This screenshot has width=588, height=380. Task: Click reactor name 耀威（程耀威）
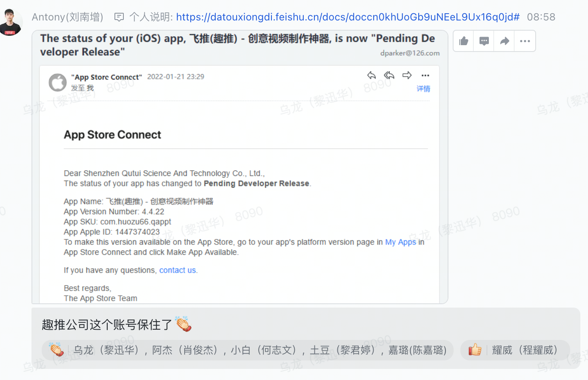(525, 350)
